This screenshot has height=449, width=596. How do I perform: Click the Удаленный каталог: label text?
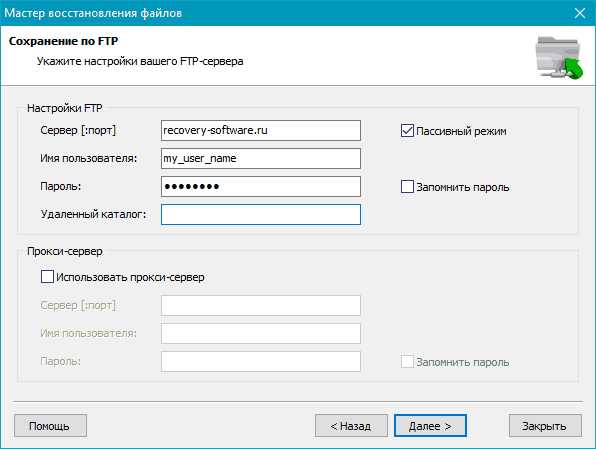pos(93,214)
